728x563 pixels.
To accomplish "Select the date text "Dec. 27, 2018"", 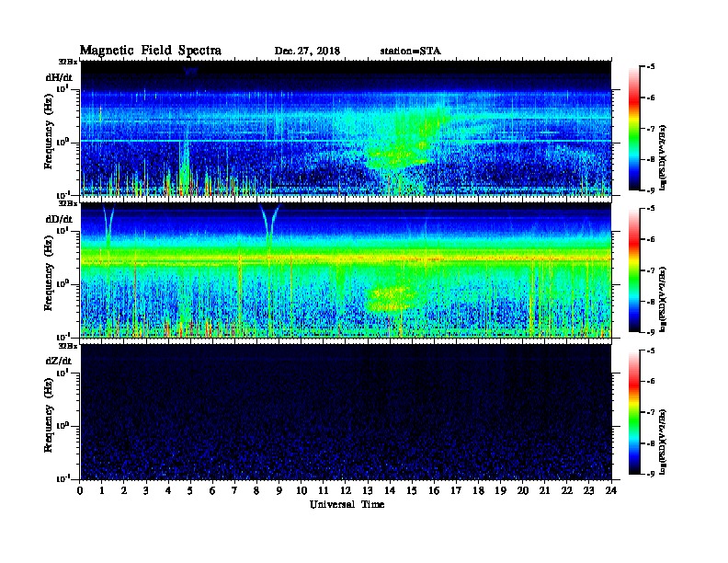I will click(307, 52).
